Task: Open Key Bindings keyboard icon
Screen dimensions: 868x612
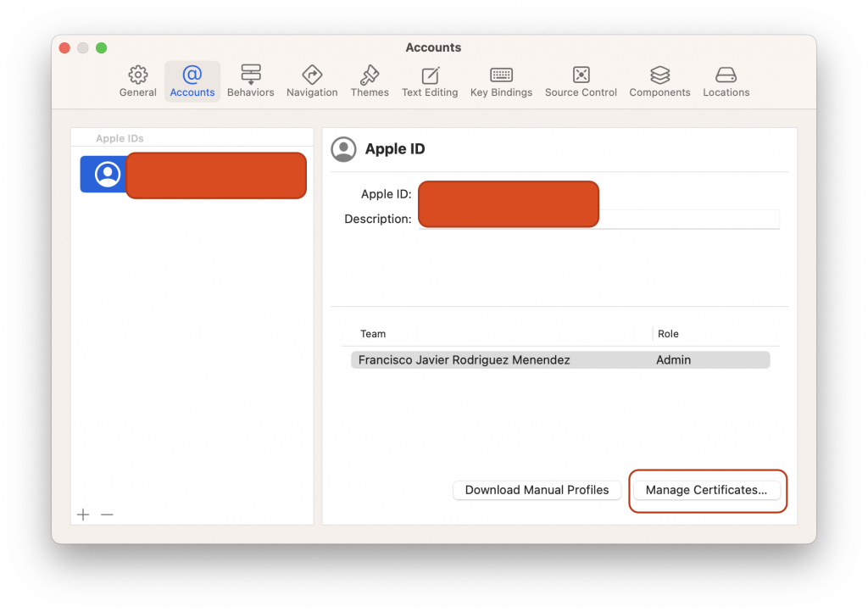Action: click(501, 75)
